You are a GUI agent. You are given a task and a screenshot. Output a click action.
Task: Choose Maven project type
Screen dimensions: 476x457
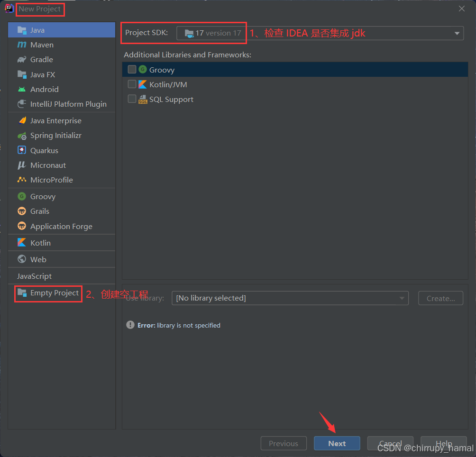(62, 45)
